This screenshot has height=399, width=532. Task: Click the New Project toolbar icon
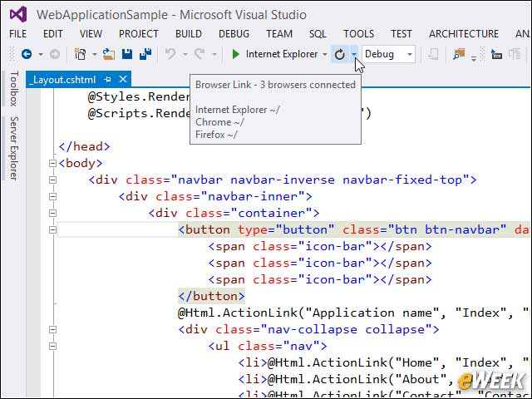(x=81, y=54)
